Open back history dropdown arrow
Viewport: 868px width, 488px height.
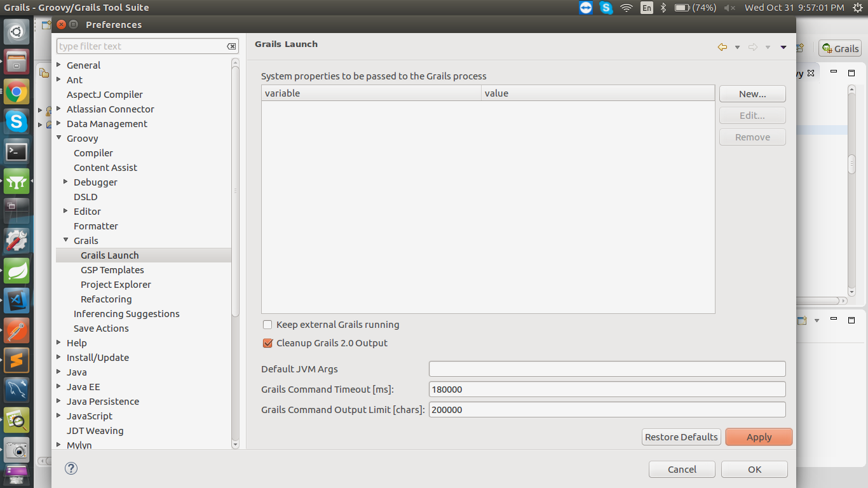coord(737,48)
